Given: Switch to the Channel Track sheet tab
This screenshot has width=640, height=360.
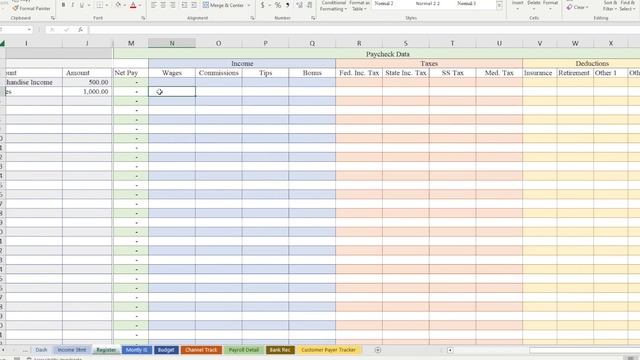Looking at the screenshot, I should [201, 350].
